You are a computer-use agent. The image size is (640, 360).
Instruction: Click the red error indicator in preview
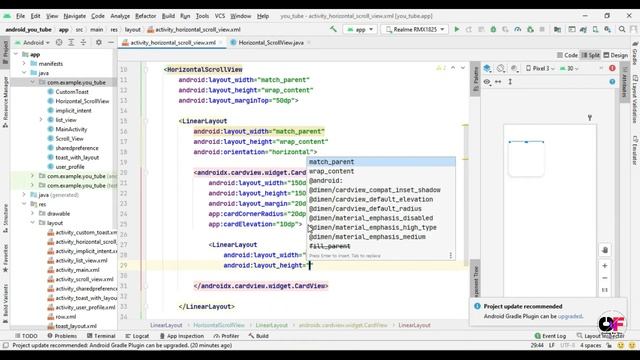[x=612, y=68]
